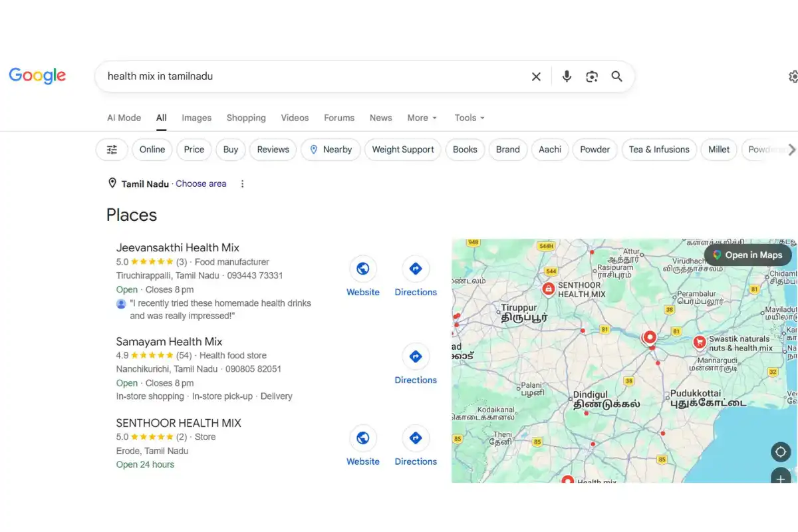Click the magnifying glass search icon
Image resolution: width=798 pixels, height=532 pixels.
pos(617,76)
